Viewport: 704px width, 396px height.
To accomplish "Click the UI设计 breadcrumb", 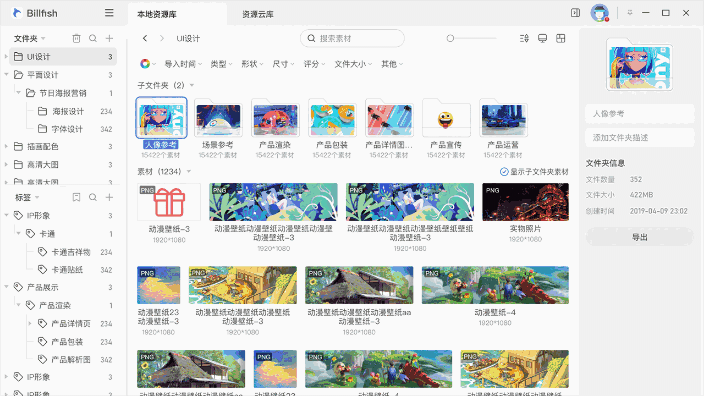I will 188,39.
